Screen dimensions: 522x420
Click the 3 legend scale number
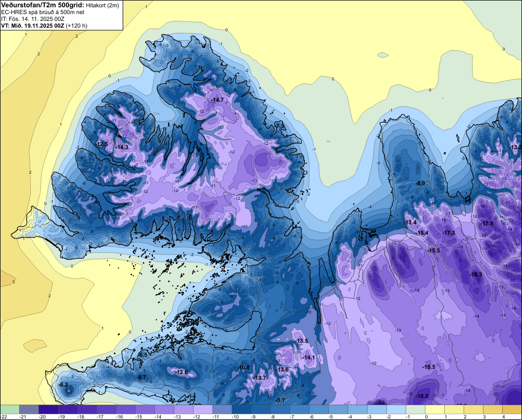[x=484, y=417]
